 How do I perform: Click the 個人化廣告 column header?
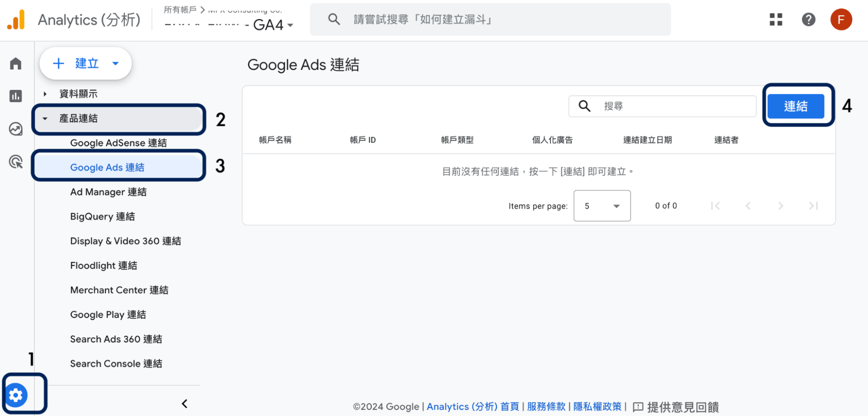552,140
